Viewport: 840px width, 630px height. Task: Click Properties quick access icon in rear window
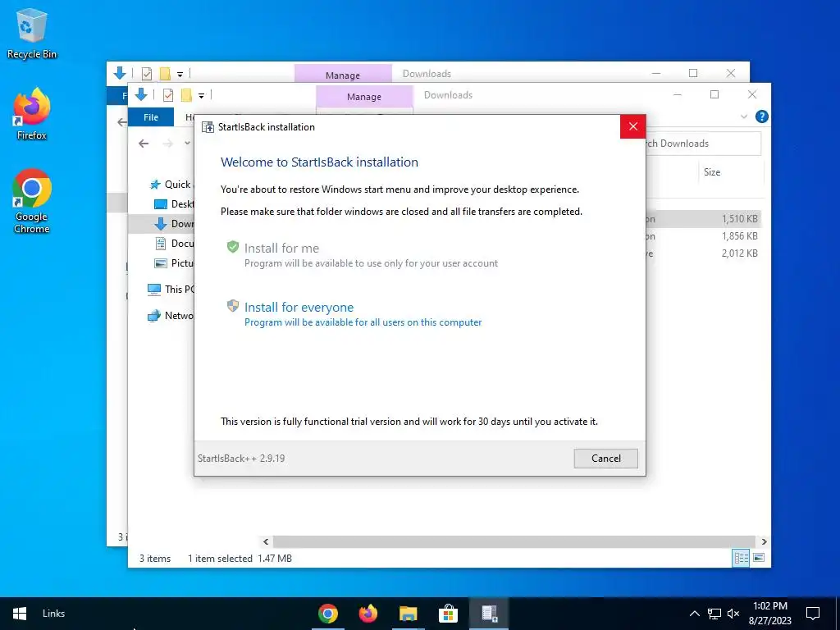(146, 73)
